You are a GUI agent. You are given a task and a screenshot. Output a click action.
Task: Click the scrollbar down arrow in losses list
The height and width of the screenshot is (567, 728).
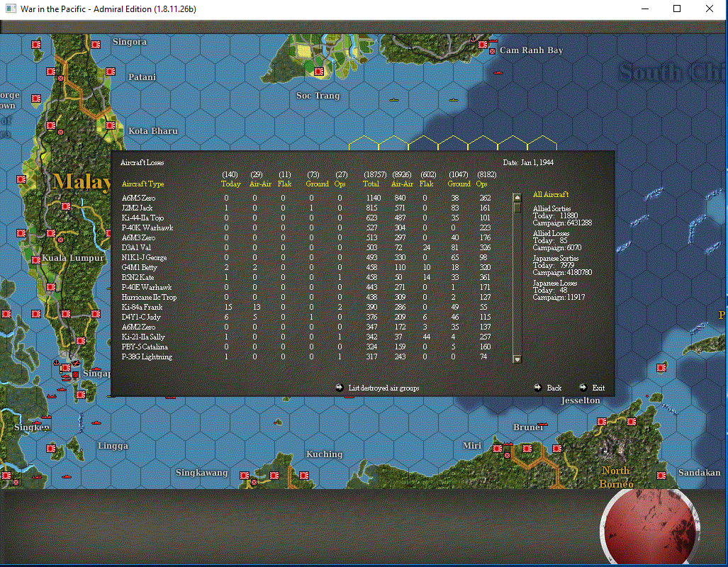(x=517, y=359)
